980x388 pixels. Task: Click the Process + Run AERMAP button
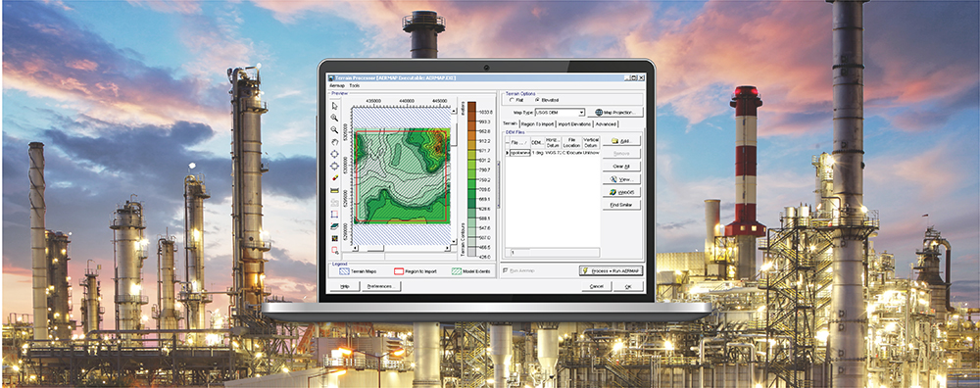click(x=611, y=270)
